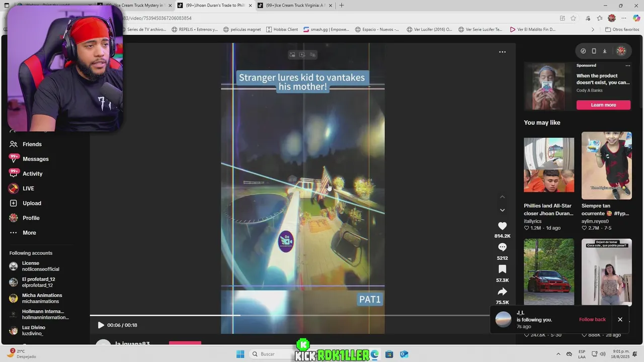
Task: Go to next video down arrow
Action: pos(502,210)
